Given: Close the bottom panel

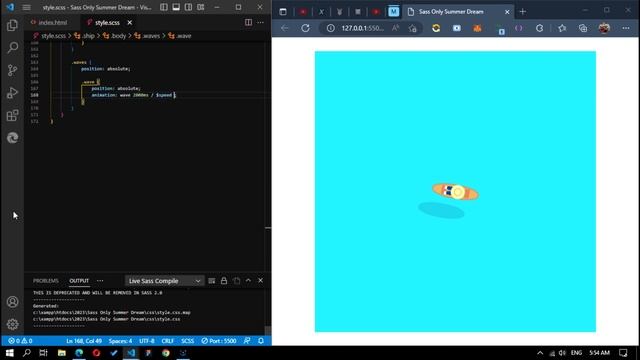Looking at the screenshot, I should pos(260,281).
